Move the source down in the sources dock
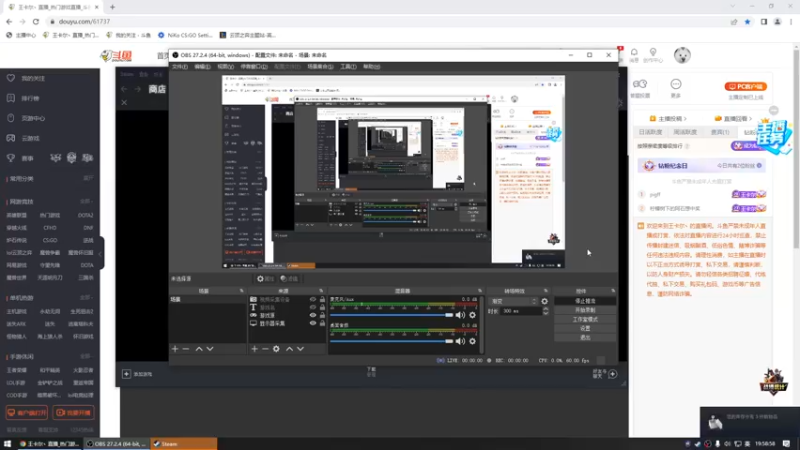Viewport: 800px width, 450px height. click(301, 349)
